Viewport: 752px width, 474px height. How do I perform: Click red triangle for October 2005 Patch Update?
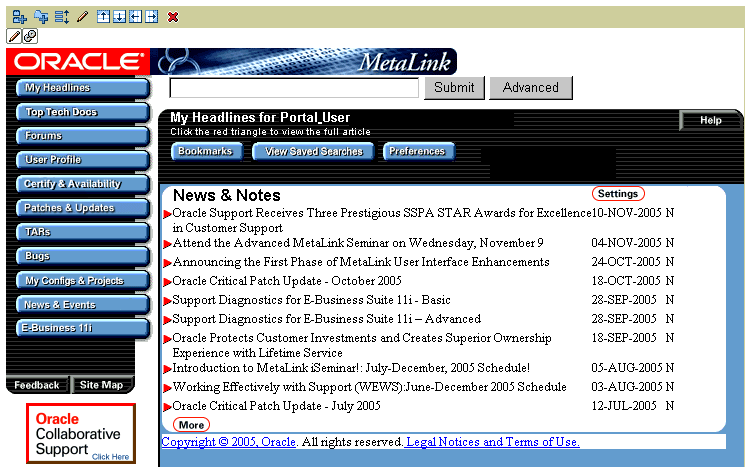pyautogui.click(x=167, y=282)
